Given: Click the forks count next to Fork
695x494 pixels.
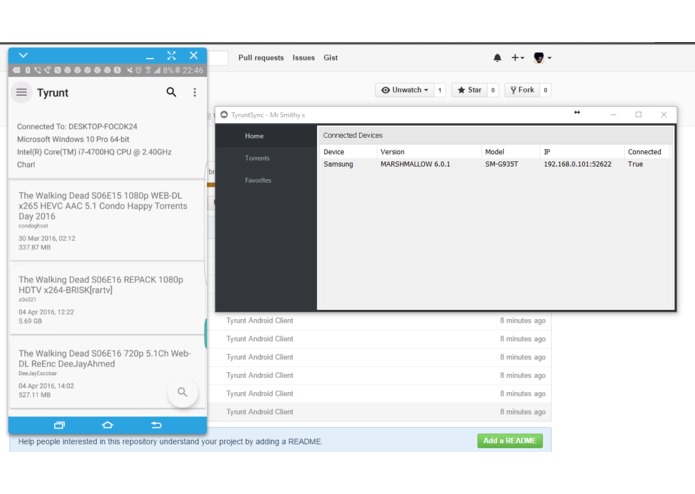Looking at the screenshot, I should [545, 90].
